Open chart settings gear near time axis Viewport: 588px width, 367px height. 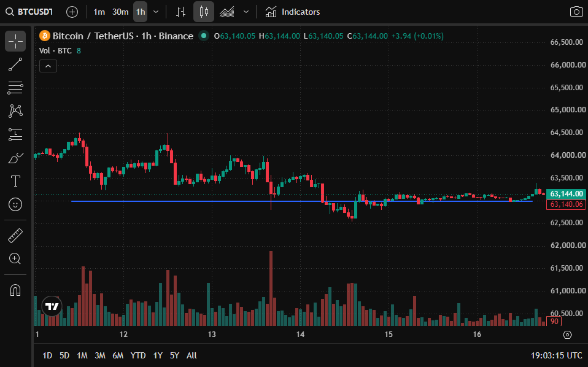(567, 334)
